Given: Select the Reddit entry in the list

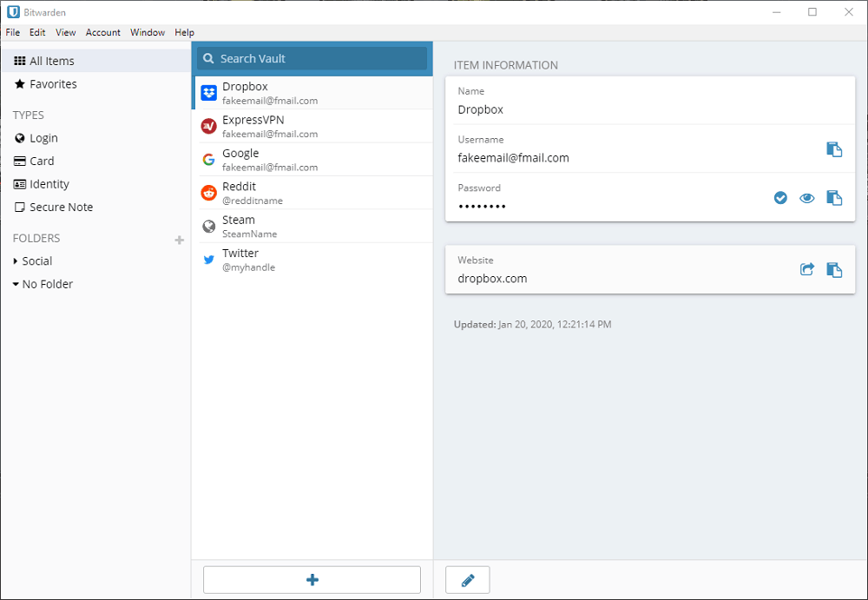Looking at the screenshot, I should (x=312, y=193).
